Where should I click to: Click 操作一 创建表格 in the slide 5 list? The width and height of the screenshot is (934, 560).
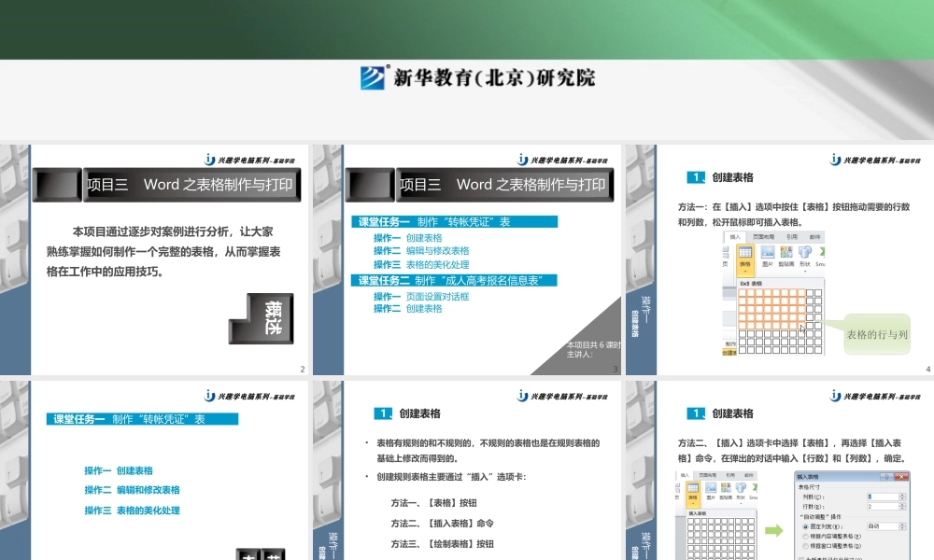[x=119, y=470]
